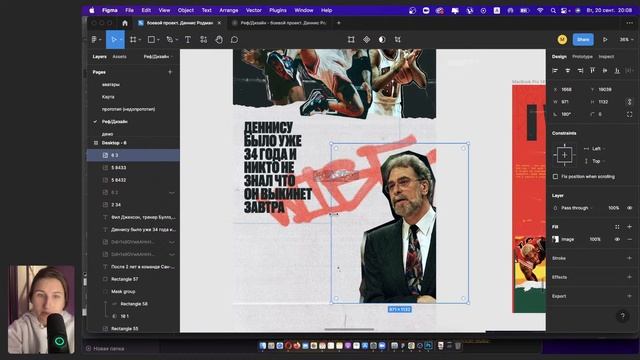Toggle Image fill visibility eye
Image resolution: width=640 pixels, height=360 pixels.
coord(617,239)
